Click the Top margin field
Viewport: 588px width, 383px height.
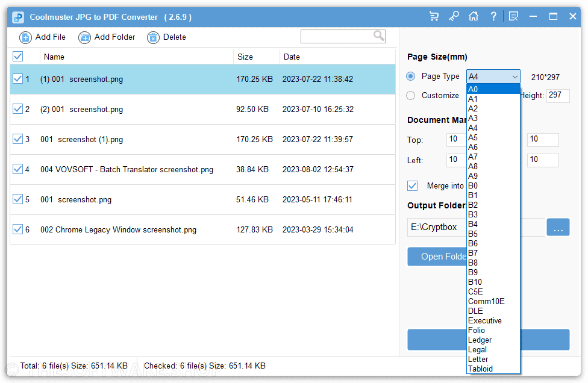pos(457,139)
